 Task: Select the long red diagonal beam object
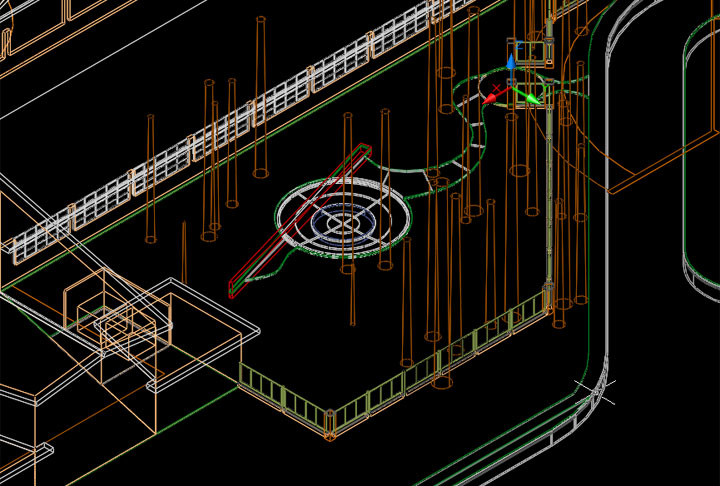point(300,222)
